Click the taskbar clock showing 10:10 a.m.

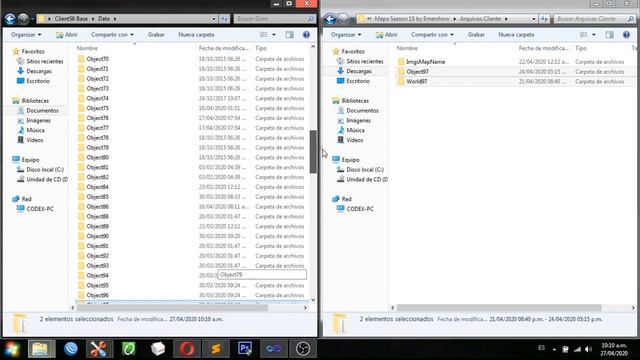tap(613, 349)
